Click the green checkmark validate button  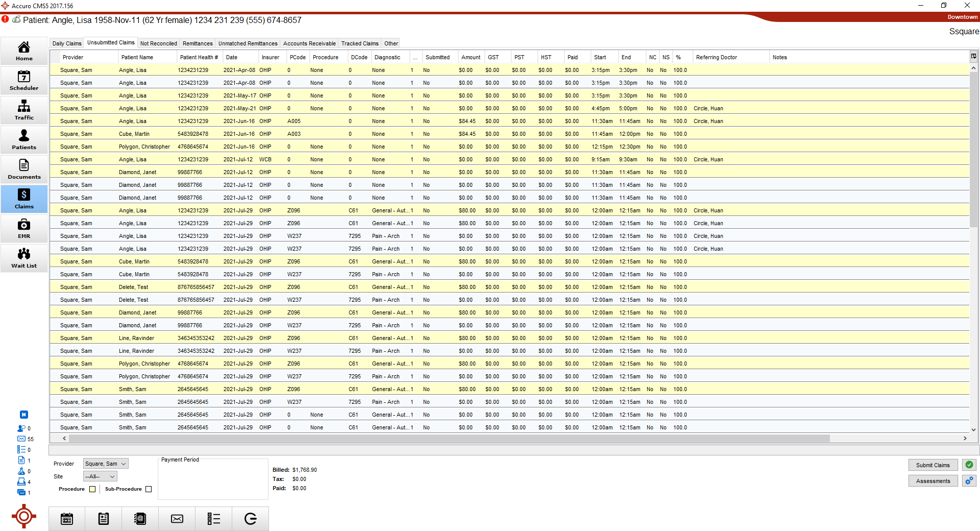pos(969,465)
